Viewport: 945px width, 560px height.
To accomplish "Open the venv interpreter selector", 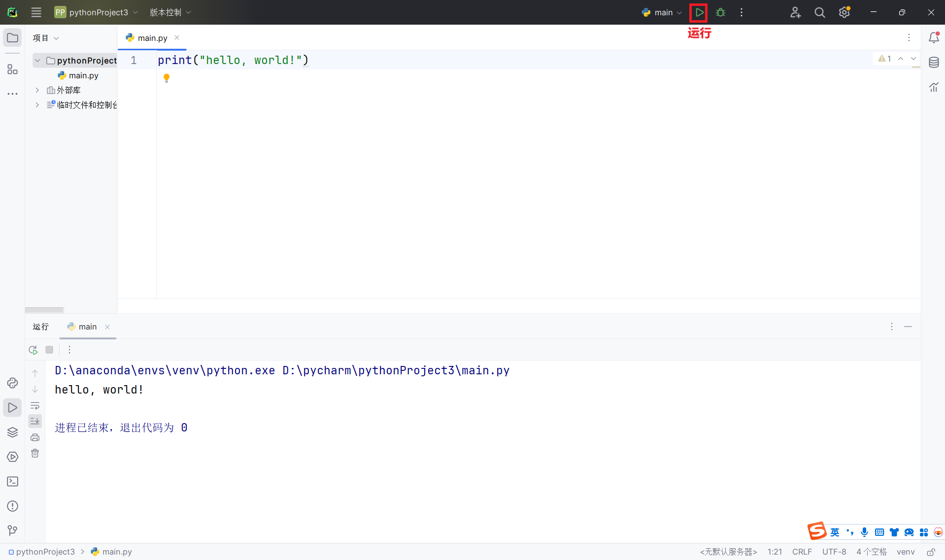I will click(x=906, y=552).
